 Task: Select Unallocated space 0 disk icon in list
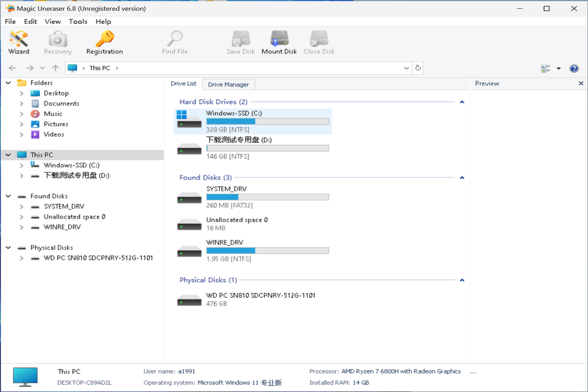(x=189, y=224)
